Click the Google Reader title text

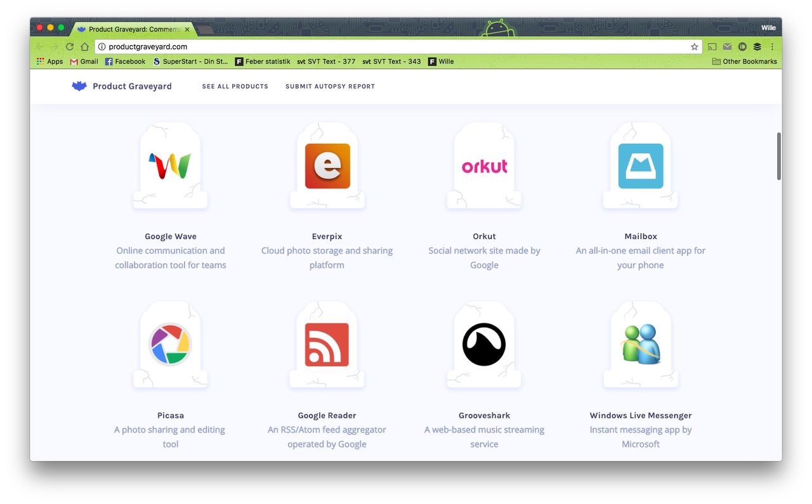pos(327,415)
